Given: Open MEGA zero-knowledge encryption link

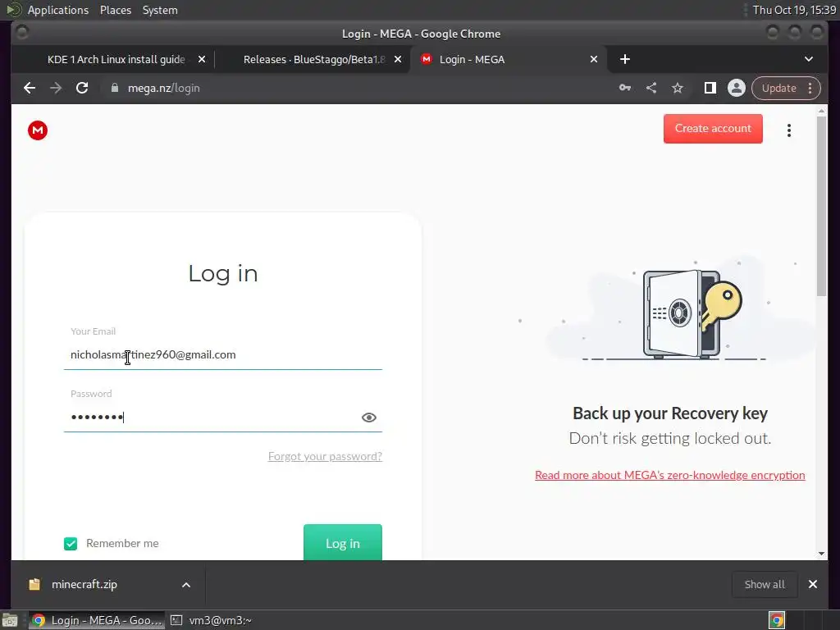Looking at the screenshot, I should (669, 475).
